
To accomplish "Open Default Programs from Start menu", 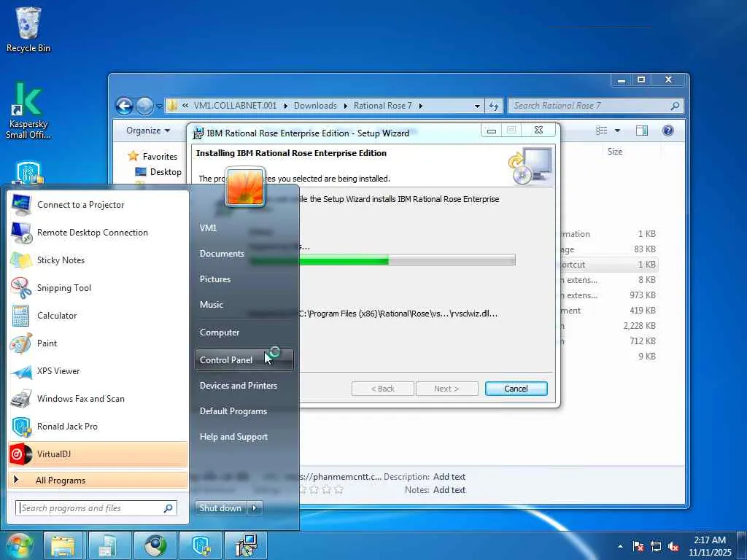I will click(x=233, y=411).
